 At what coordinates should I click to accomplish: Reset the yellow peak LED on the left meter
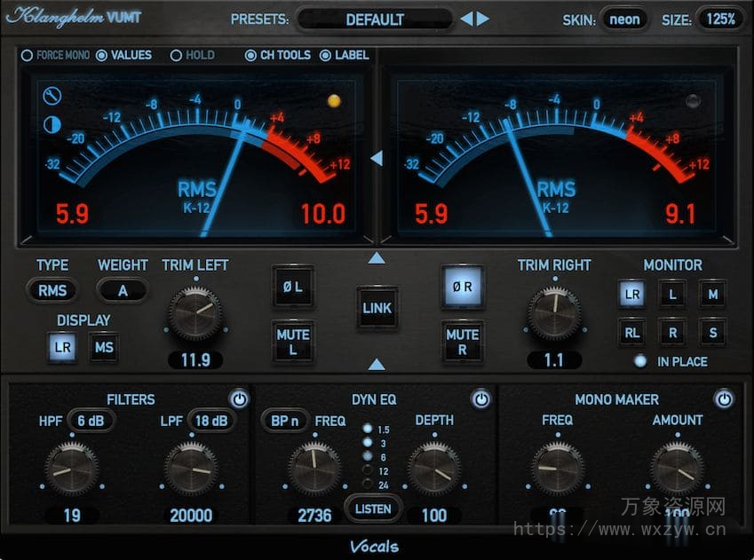332,100
